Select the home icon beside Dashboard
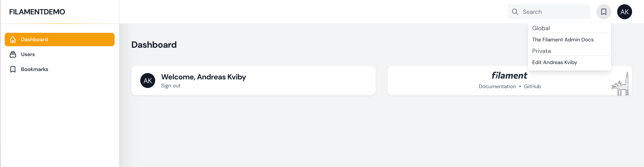 pos(13,39)
